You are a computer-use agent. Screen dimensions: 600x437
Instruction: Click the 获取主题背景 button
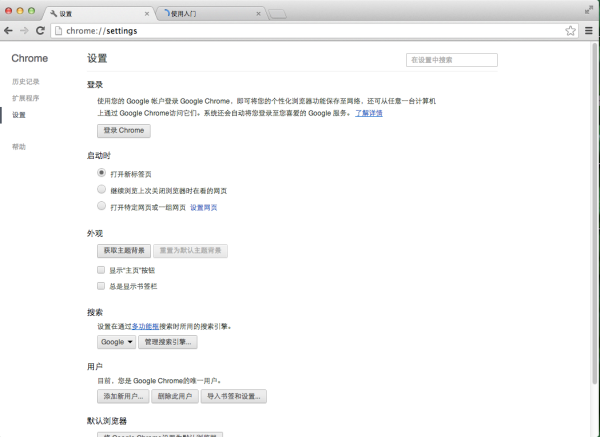[124, 251]
